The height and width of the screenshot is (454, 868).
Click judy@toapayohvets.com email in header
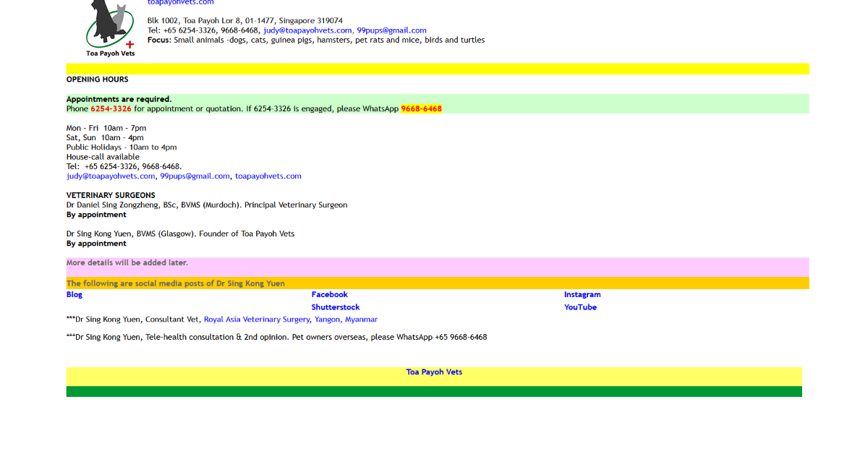(x=307, y=30)
